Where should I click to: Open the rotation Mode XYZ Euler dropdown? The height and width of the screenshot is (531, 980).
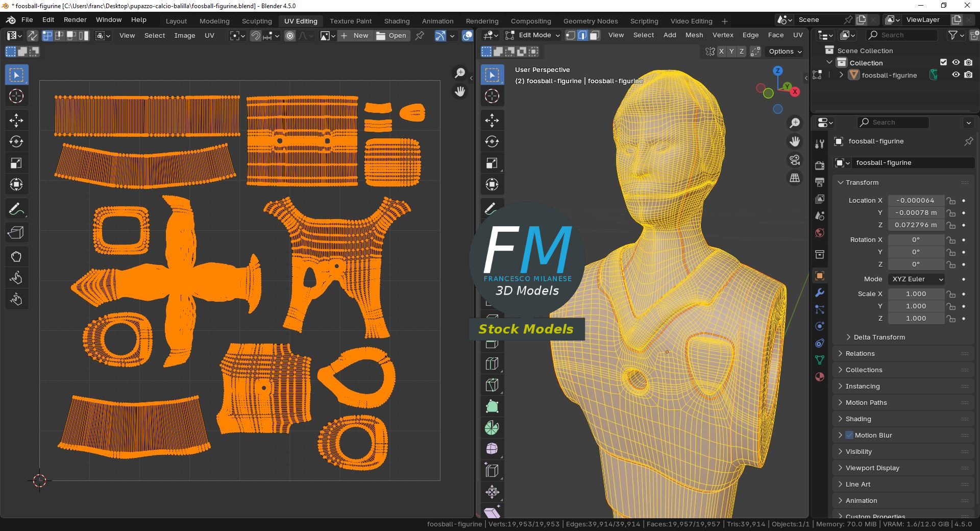(917, 279)
